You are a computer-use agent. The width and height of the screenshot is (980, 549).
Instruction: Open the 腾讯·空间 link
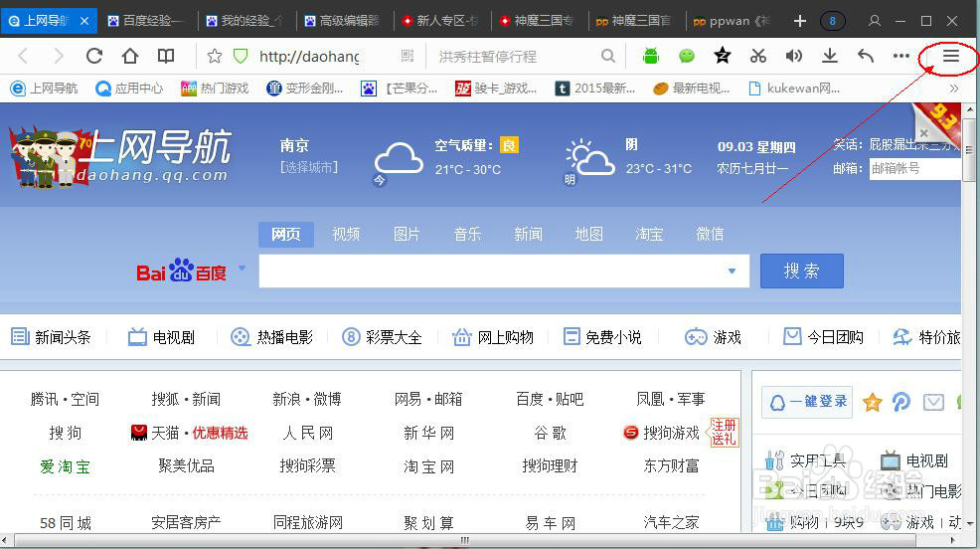point(65,399)
